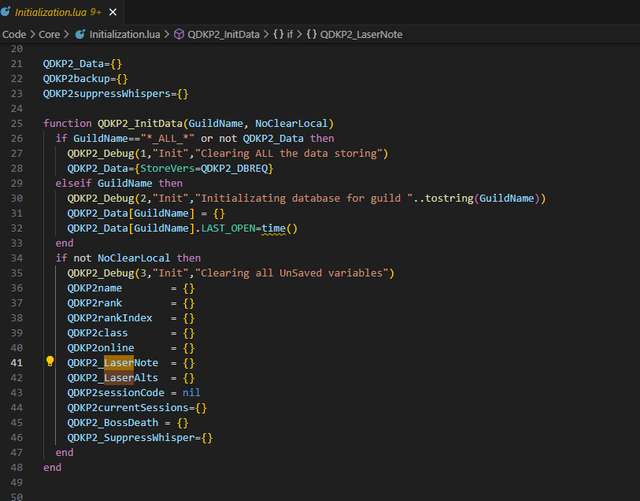Screen dimensions: 640x501
Task: Click the "*_ALL_*" string on line 26
Action: click(x=167, y=138)
